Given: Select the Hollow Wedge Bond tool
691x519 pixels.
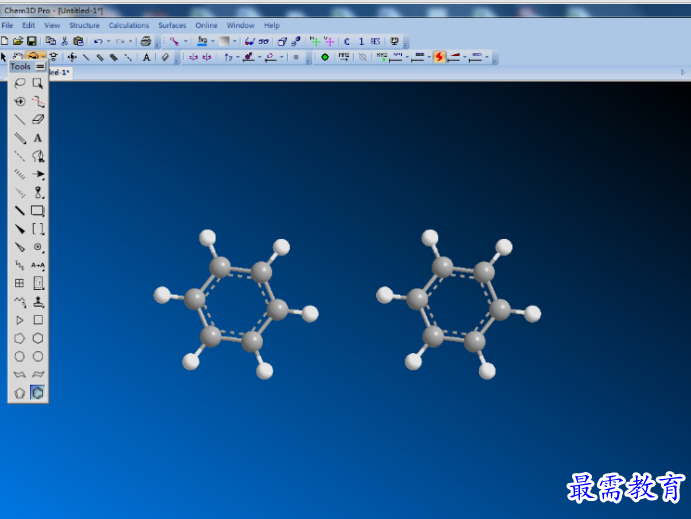Looking at the screenshot, I should pyautogui.click(x=19, y=247).
